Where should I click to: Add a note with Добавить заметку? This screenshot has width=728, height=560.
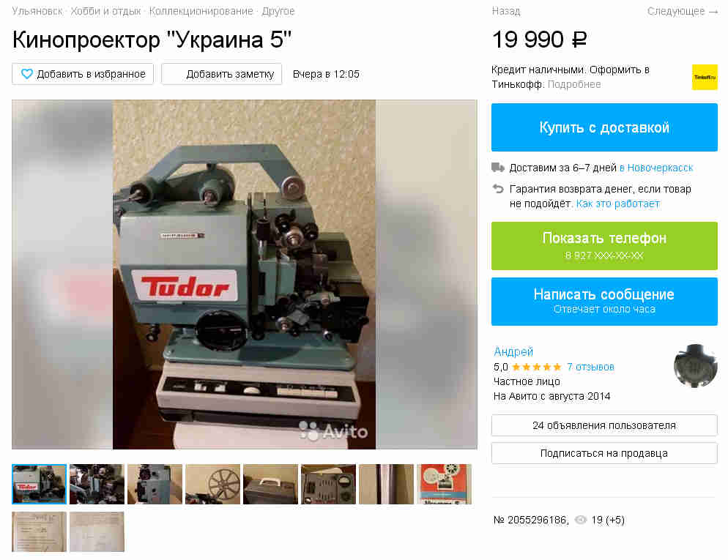point(221,74)
